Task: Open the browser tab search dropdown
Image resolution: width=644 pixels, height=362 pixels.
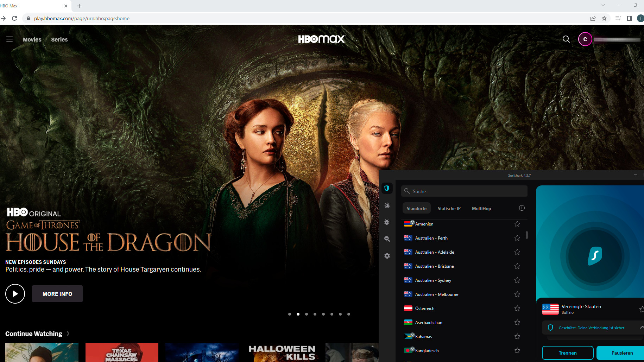Action: 603,5
